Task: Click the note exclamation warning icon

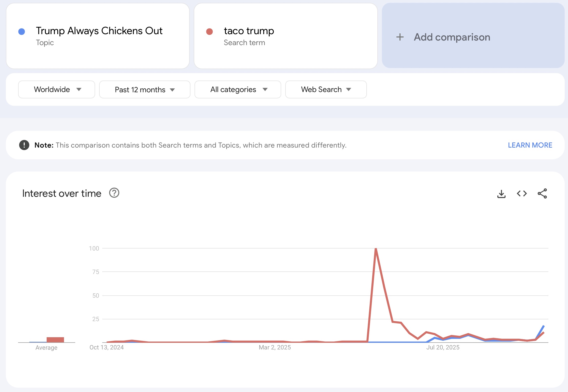Action: pos(24,145)
